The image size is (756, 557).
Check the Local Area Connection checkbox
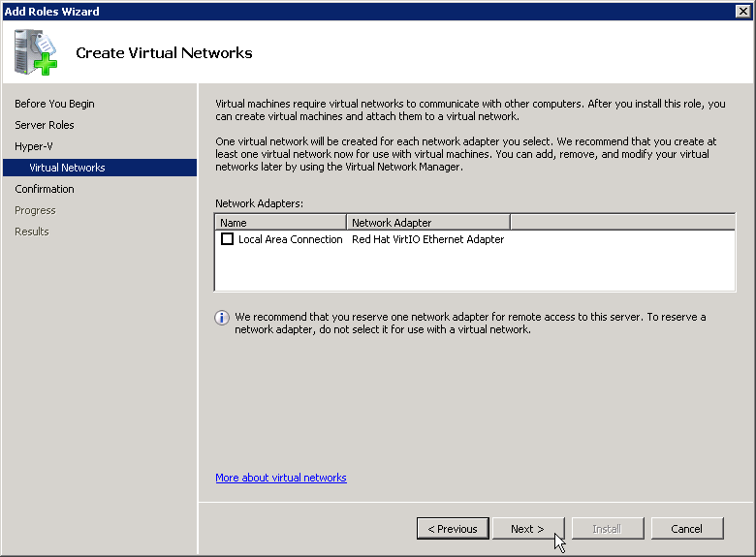[227, 239]
